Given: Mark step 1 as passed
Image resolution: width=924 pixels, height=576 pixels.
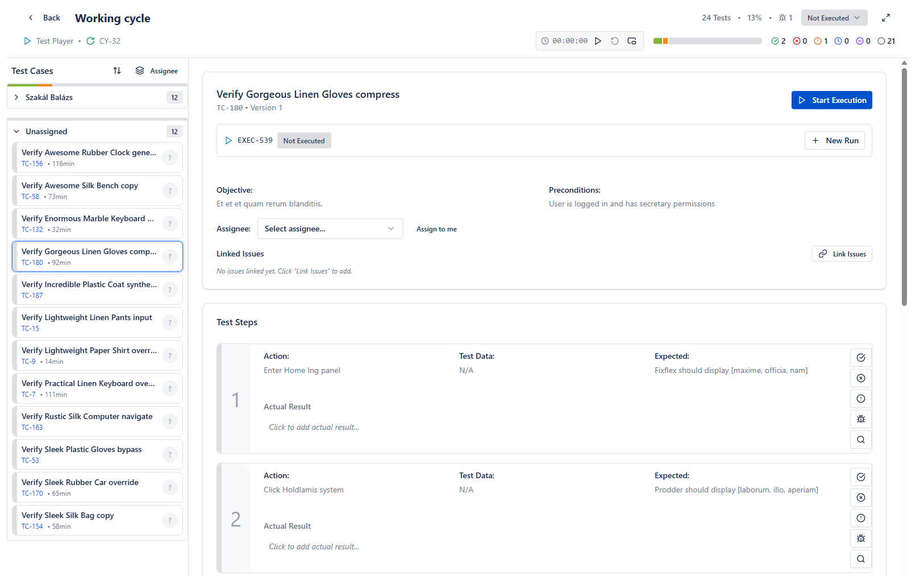Looking at the screenshot, I should [860, 358].
